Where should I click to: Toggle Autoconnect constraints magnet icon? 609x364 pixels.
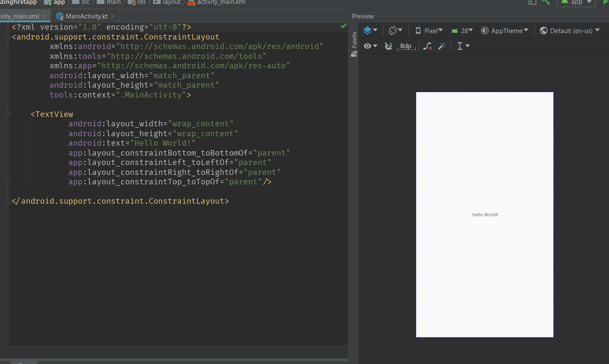(x=389, y=46)
